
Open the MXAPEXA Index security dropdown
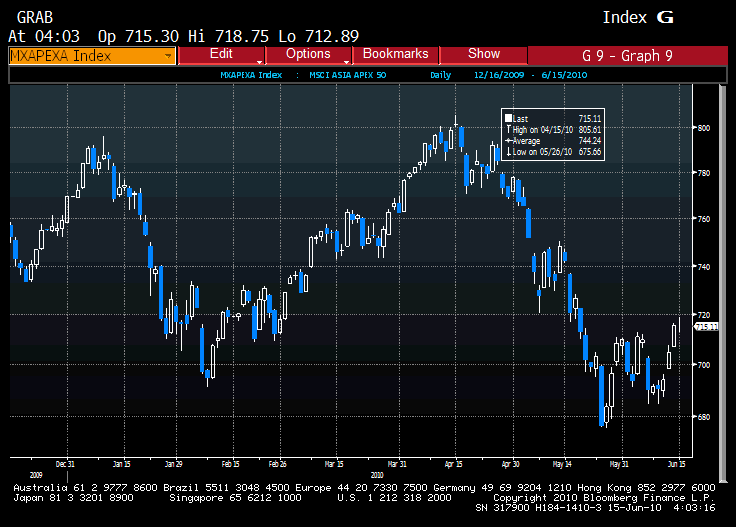pyautogui.click(x=92, y=56)
